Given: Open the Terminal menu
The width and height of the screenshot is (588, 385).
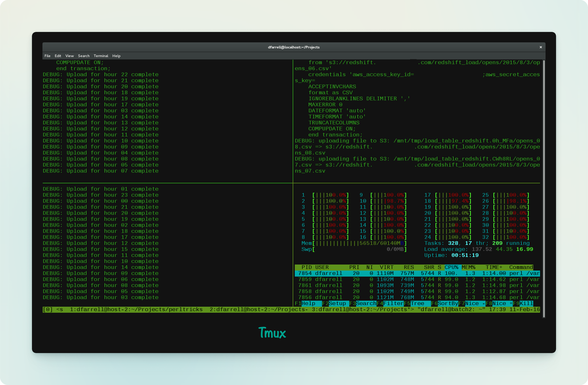Looking at the screenshot, I should point(101,56).
